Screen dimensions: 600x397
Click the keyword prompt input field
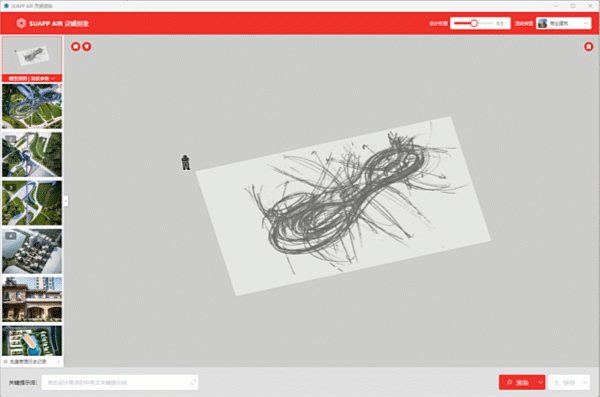click(119, 382)
